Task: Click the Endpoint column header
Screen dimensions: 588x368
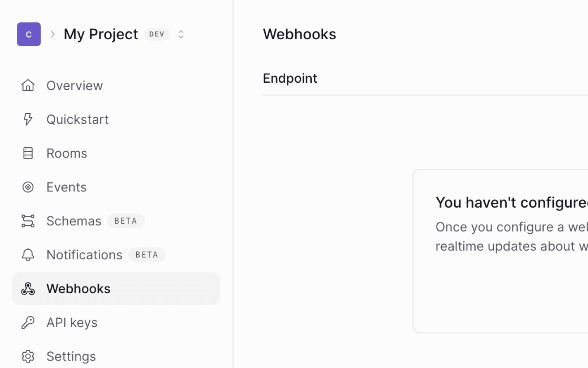Action: pos(289,78)
